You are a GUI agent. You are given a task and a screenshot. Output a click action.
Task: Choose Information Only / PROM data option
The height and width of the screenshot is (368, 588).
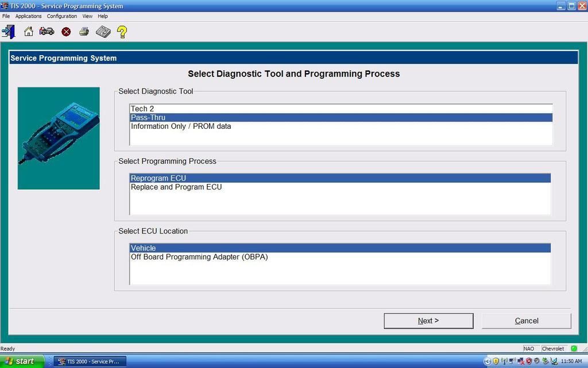tap(181, 126)
